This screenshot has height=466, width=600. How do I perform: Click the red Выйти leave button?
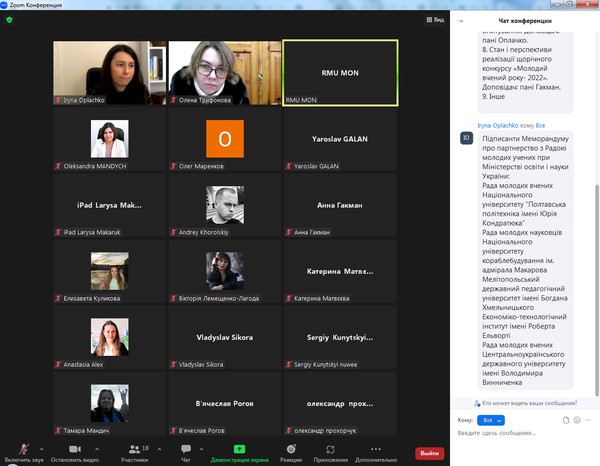(x=429, y=453)
